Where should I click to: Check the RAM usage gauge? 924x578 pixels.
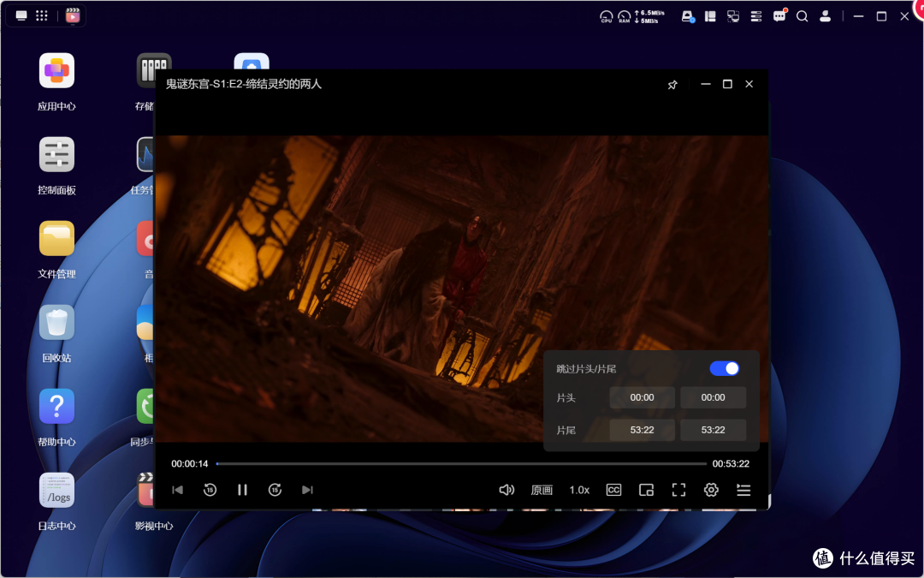point(624,16)
